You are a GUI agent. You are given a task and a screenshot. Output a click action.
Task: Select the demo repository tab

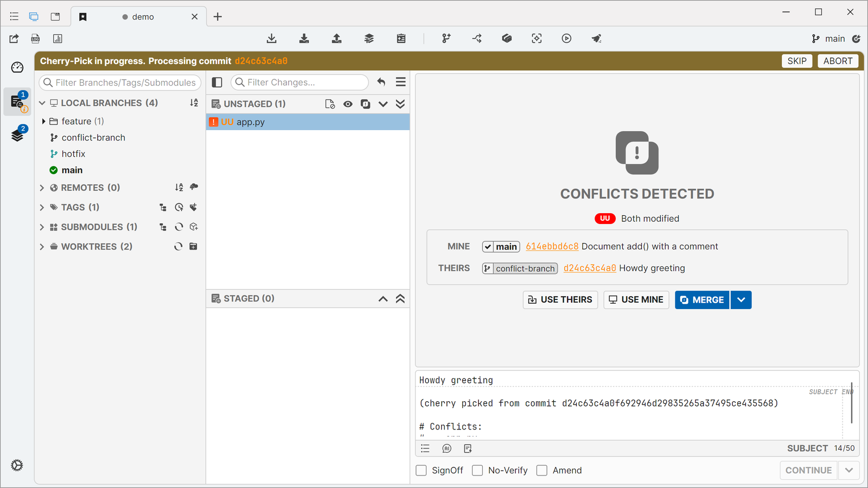point(138,17)
